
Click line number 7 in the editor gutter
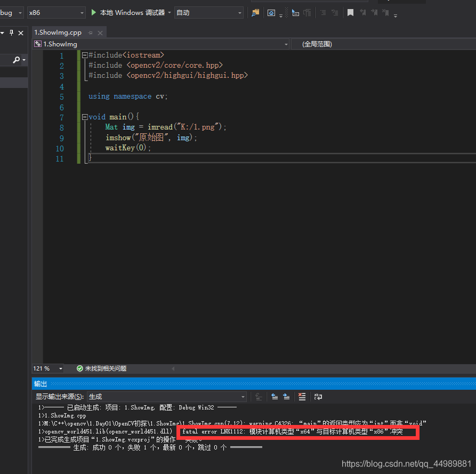(62, 117)
